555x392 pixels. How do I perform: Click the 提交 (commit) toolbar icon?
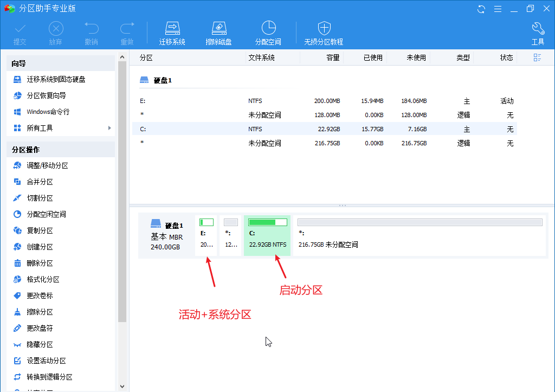[x=20, y=34]
